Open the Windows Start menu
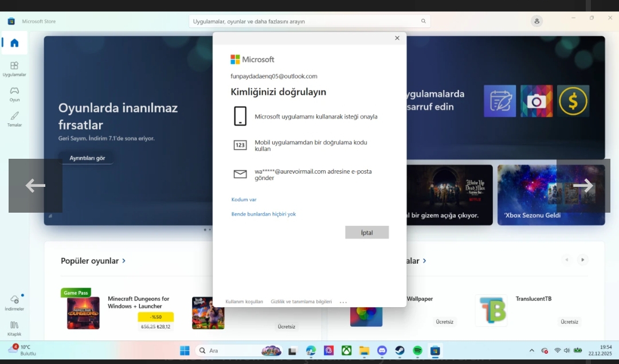 click(x=185, y=351)
